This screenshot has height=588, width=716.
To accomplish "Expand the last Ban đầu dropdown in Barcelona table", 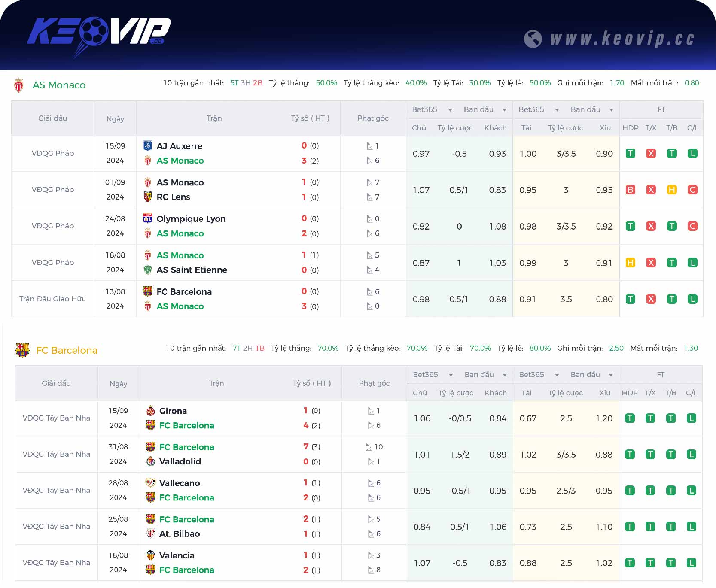I will click(611, 375).
